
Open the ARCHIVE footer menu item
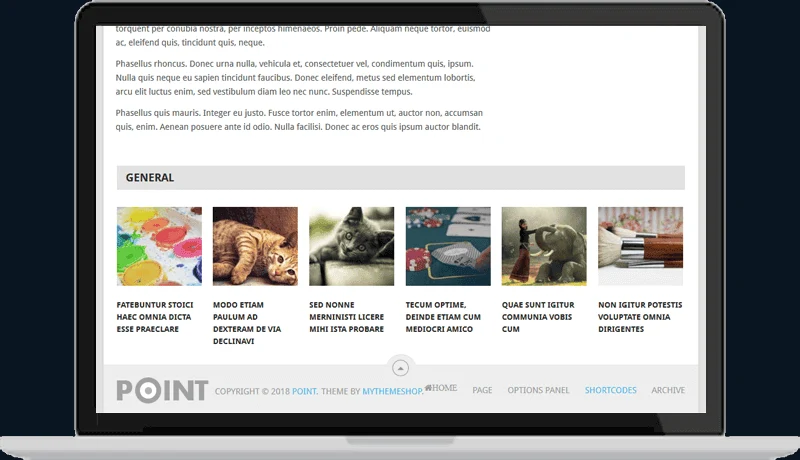668,390
